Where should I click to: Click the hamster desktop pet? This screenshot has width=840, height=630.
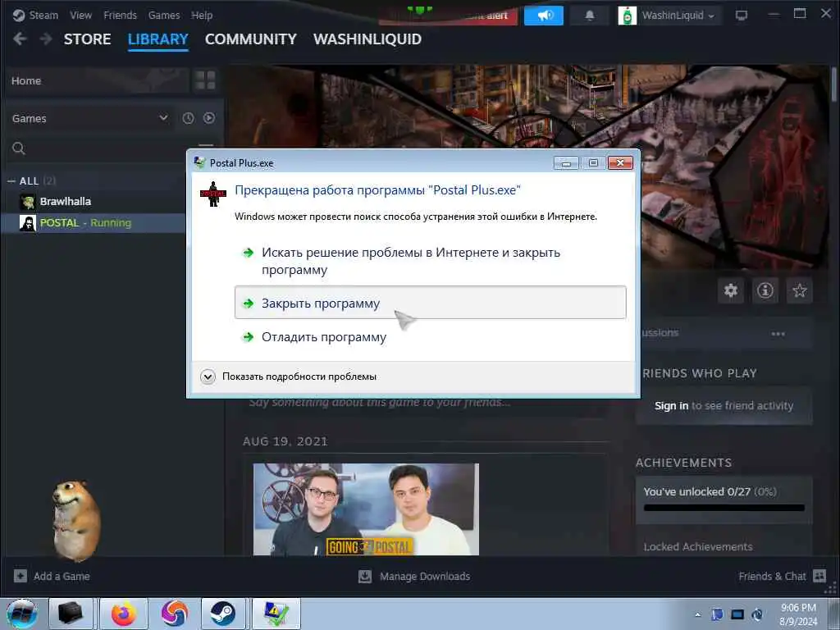click(x=76, y=519)
